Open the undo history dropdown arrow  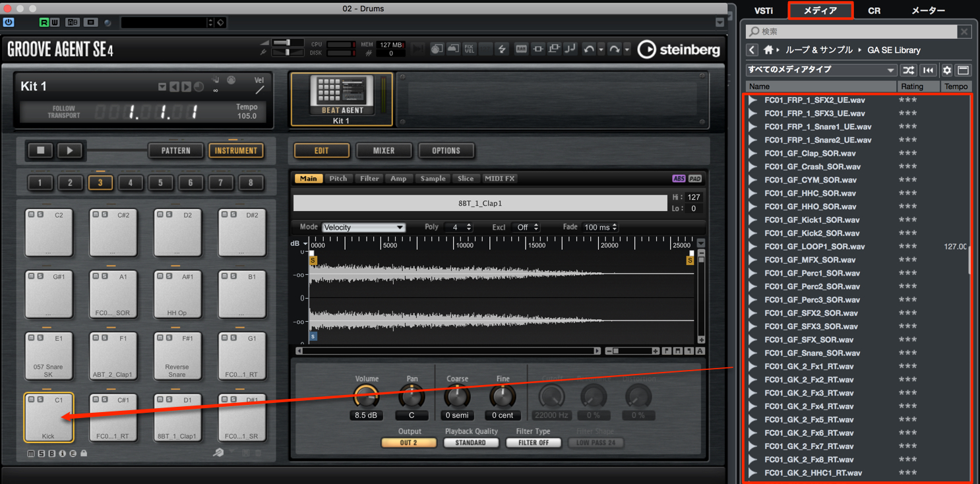tap(601, 50)
